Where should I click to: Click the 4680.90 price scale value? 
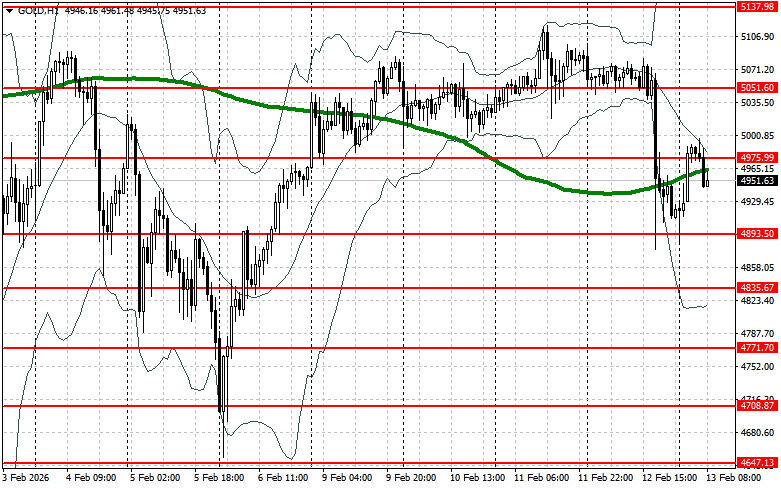(x=757, y=433)
